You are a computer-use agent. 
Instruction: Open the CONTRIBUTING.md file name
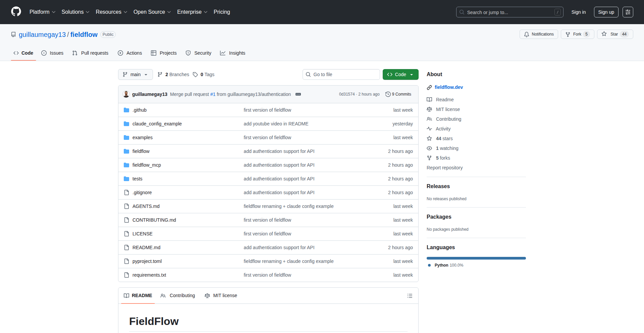click(x=154, y=220)
